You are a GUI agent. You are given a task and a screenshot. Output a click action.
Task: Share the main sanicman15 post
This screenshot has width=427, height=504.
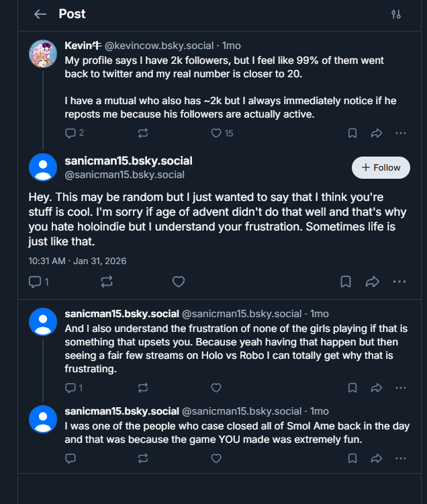point(373,282)
